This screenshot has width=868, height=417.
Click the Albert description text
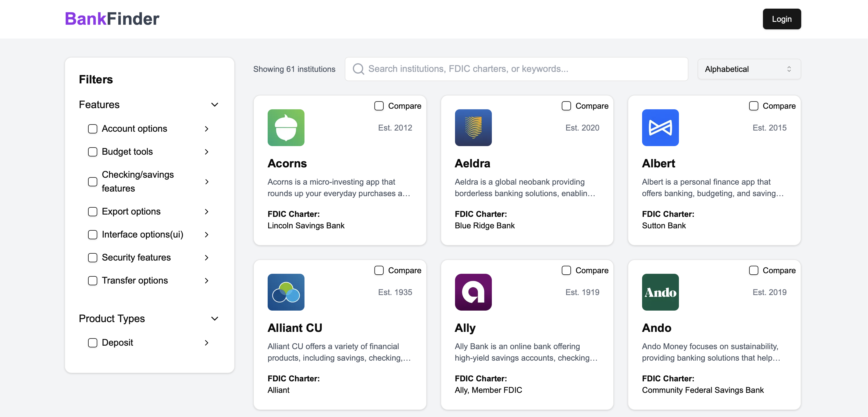(x=712, y=188)
